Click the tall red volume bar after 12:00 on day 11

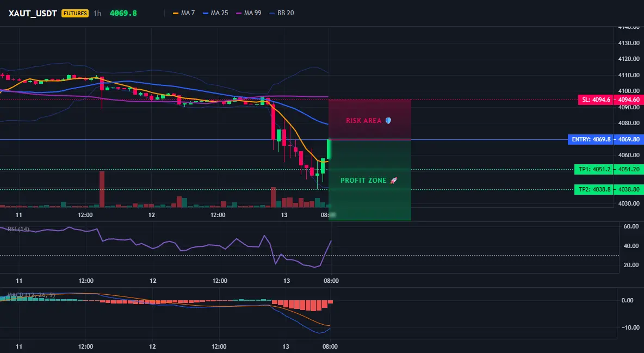[102, 189]
